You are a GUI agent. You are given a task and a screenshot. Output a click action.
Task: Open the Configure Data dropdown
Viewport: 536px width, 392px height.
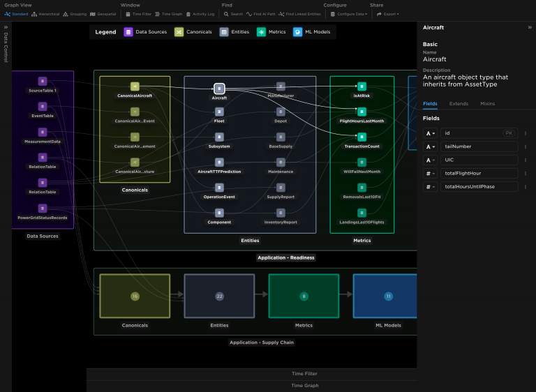[x=349, y=14]
